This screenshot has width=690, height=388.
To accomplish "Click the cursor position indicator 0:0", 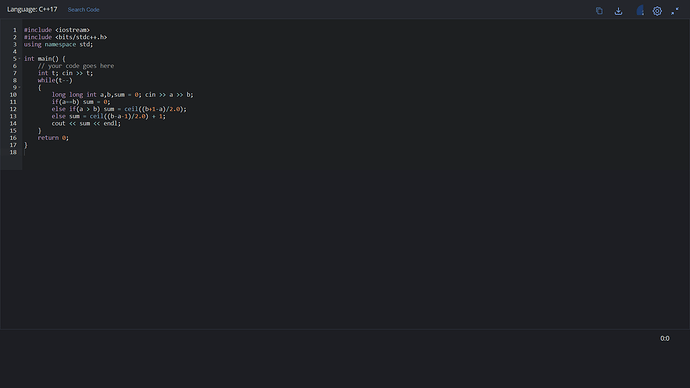I will click(x=664, y=338).
